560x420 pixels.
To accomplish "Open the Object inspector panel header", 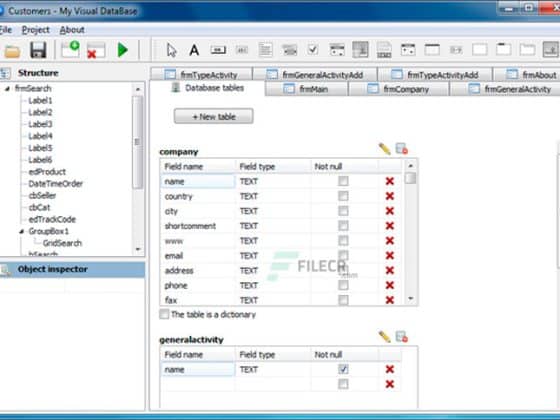I will pyautogui.click(x=72, y=270).
